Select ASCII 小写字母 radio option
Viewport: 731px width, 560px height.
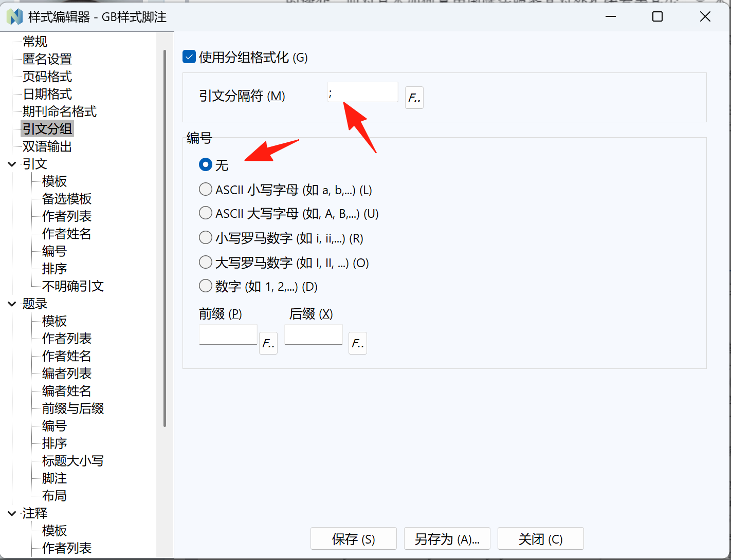(206, 190)
